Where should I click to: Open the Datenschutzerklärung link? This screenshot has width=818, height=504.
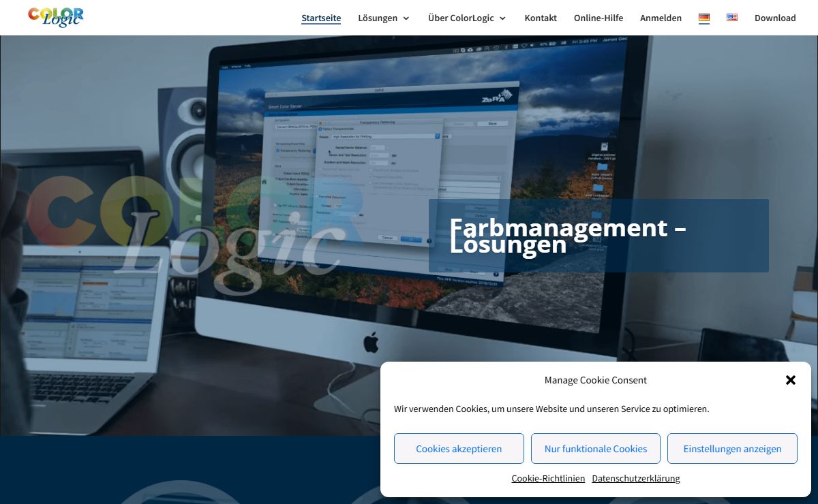pyautogui.click(x=636, y=479)
